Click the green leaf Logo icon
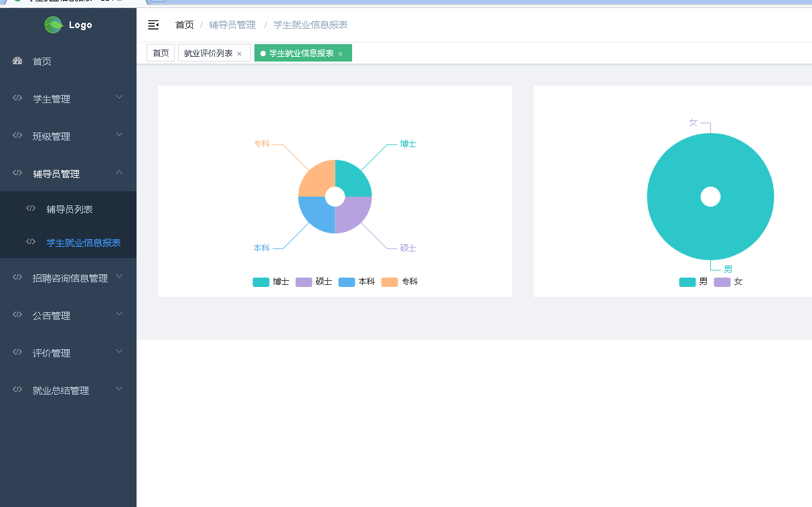This screenshot has height=507, width=812. click(x=54, y=25)
